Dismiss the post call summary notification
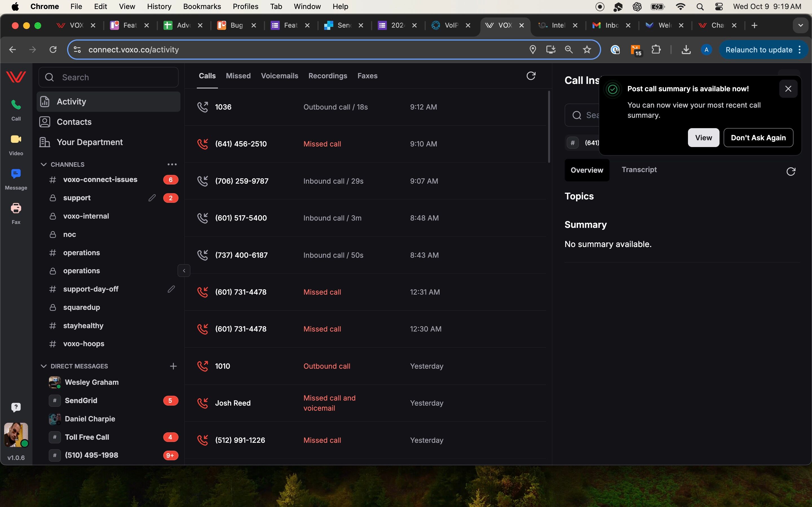Screen dimensions: 812x507 [788, 89]
